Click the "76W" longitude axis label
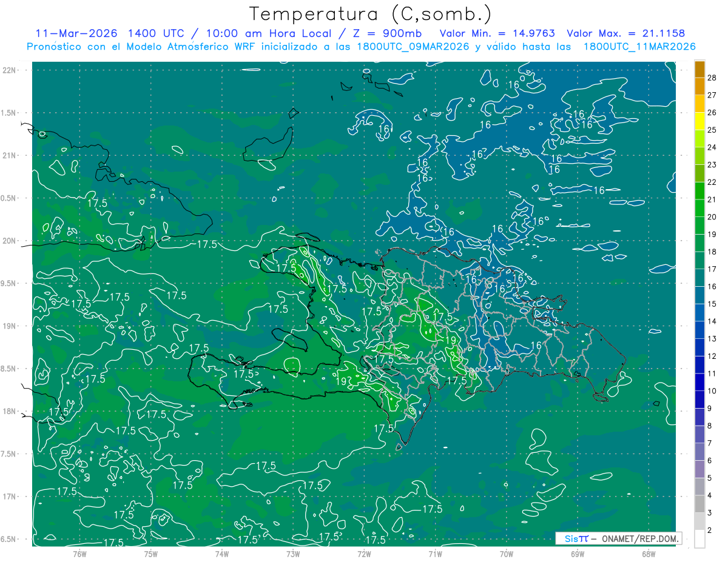This screenshot has width=728, height=562. tap(79, 554)
